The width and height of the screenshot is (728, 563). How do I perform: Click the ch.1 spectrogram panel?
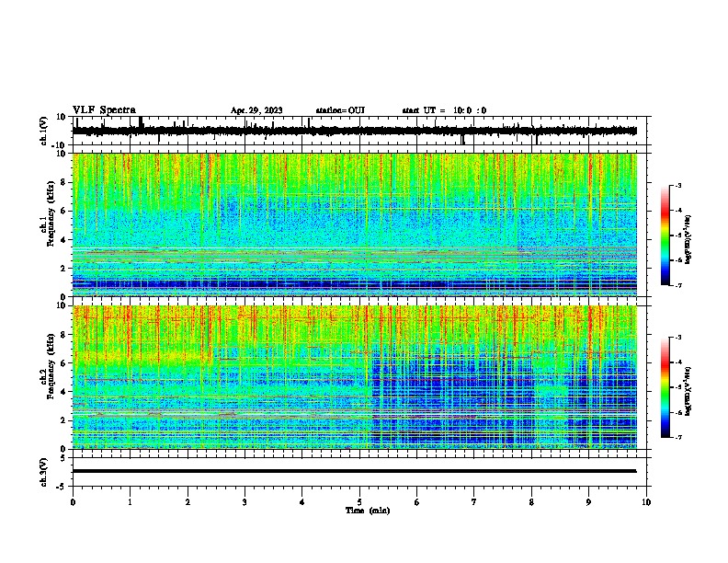click(355, 224)
